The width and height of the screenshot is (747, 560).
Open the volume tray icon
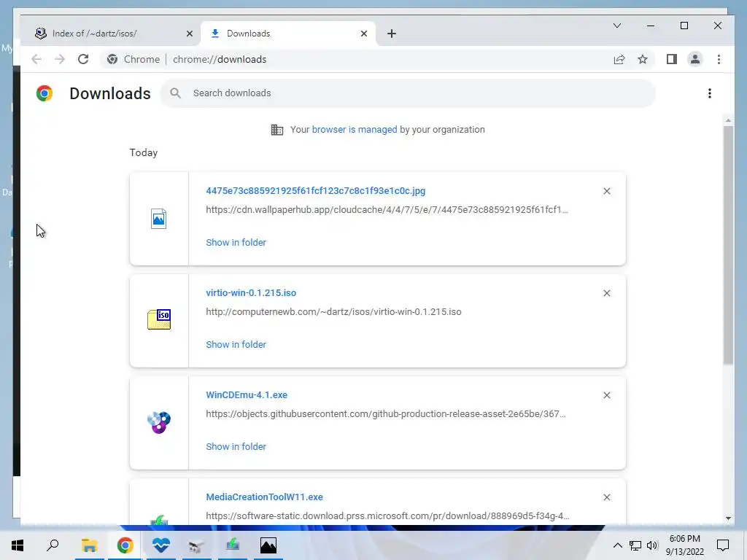pos(652,545)
